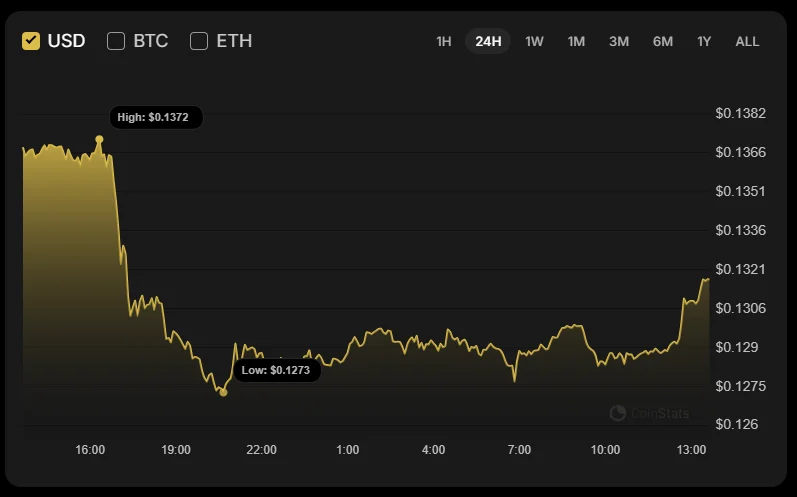
Task: Enable the ETH currency checkbox
Action: [199, 41]
